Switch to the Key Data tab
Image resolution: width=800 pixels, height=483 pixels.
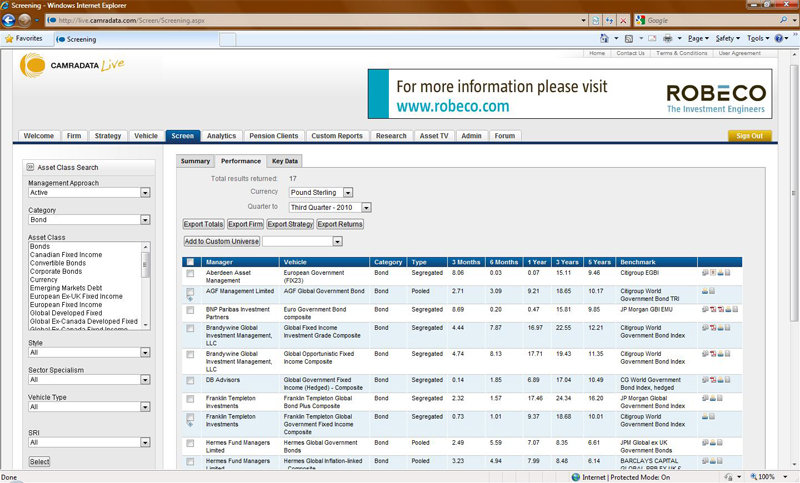[x=284, y=161]
